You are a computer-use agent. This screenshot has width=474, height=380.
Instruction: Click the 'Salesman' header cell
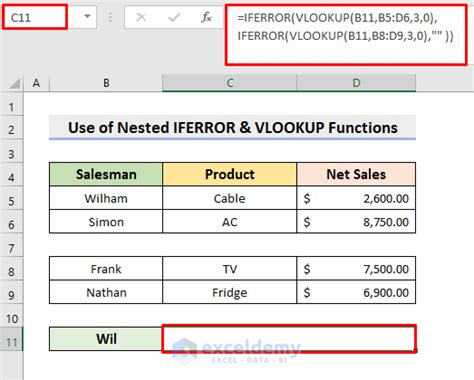click(106, 174)
